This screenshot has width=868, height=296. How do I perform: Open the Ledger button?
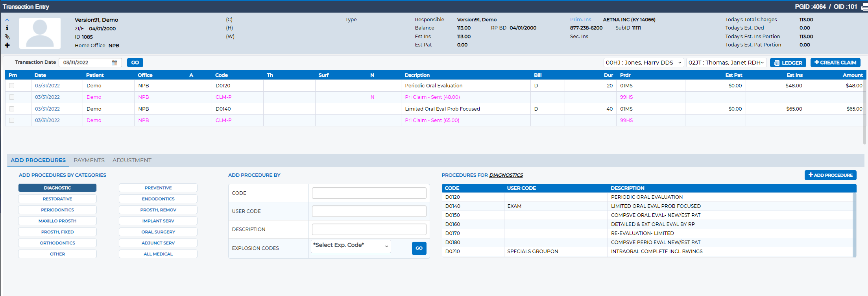788,63
